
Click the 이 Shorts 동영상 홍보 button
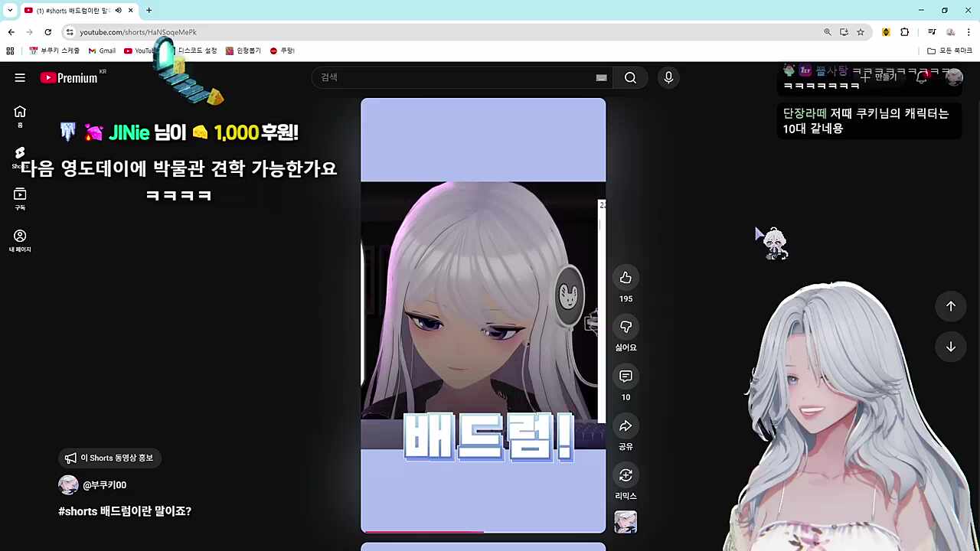pos(109,458)
